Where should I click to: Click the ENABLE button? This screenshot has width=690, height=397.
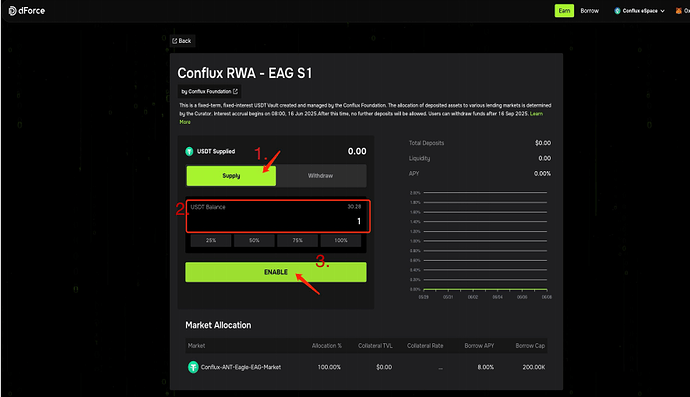(x=276, y=272)
